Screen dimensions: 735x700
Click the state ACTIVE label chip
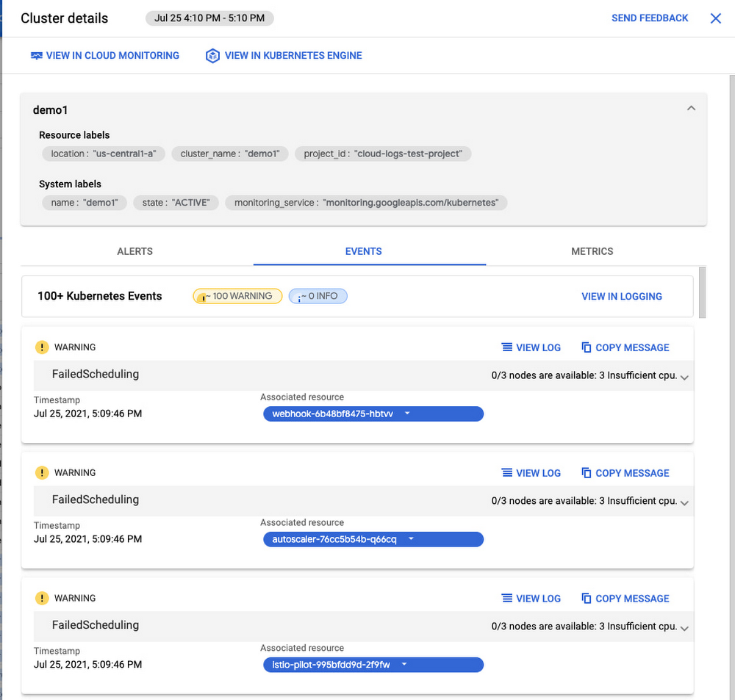pyautogui.click(x=176, y=203)
